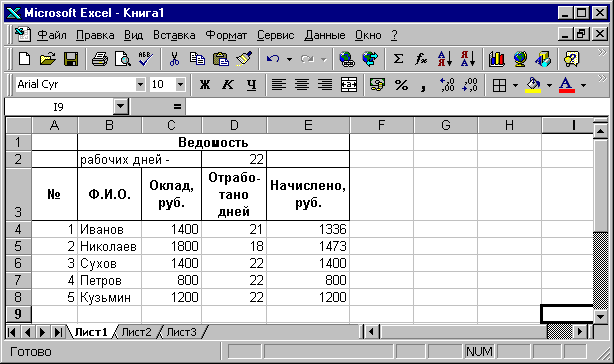This screenshot has width=614, height=364.
Task: Switch to the Лист2 sheet tab
Action: click(136, 332)
